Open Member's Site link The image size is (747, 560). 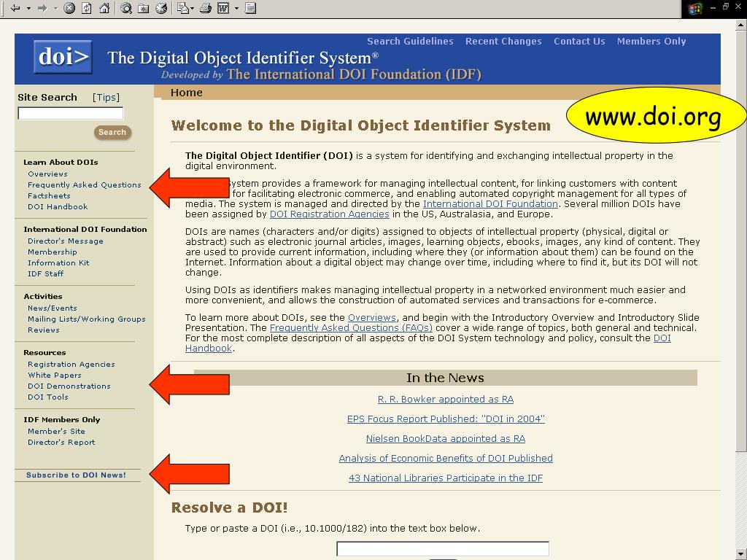56,432
